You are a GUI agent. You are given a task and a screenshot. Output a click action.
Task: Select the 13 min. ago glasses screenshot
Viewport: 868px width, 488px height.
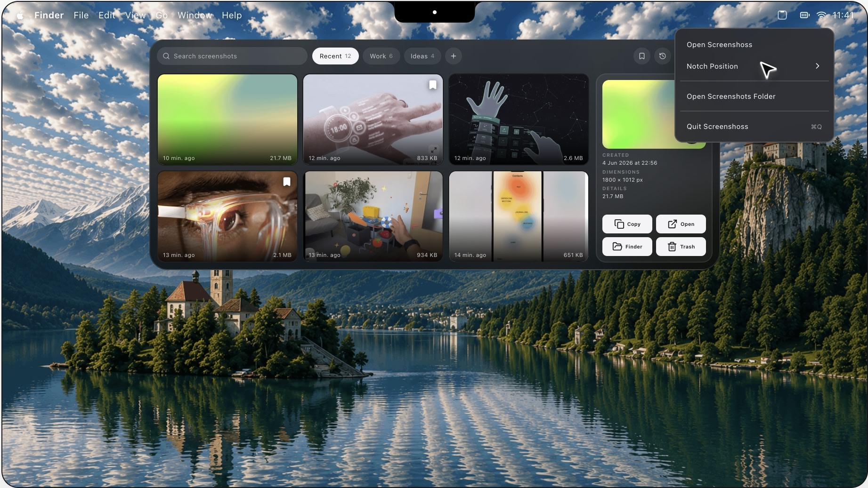point(227,216)
